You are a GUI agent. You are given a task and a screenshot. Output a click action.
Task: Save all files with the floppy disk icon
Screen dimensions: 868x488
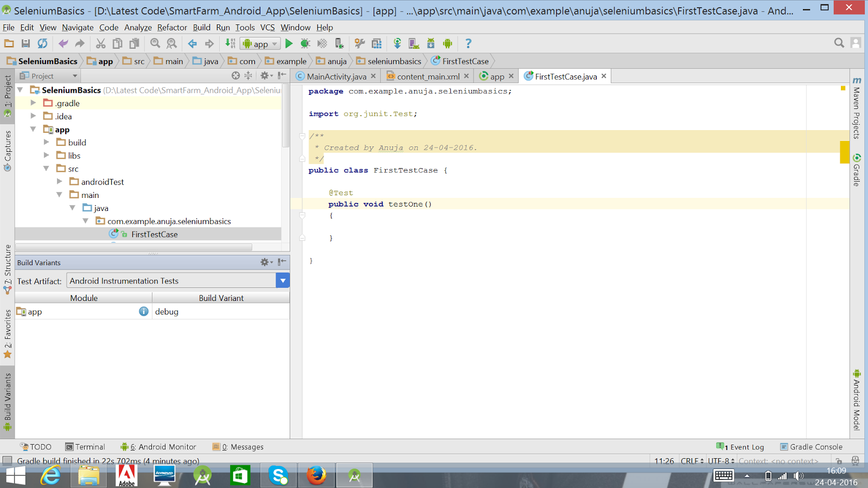[25, 43]
